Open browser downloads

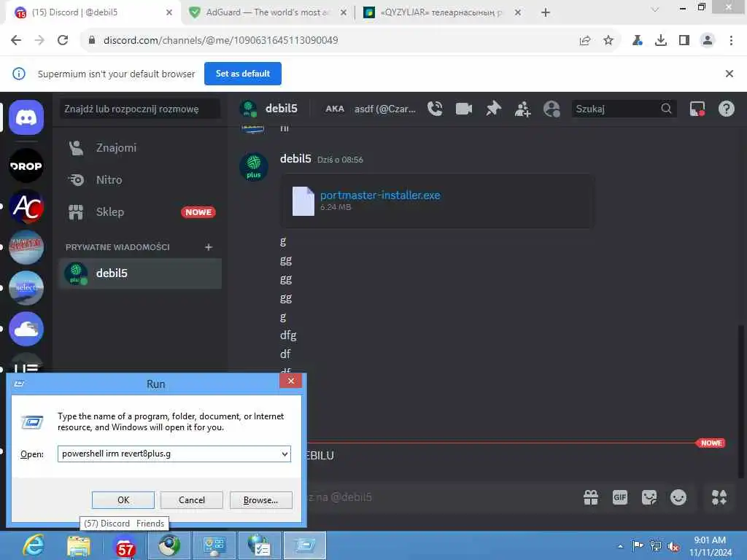coord(660,40)
